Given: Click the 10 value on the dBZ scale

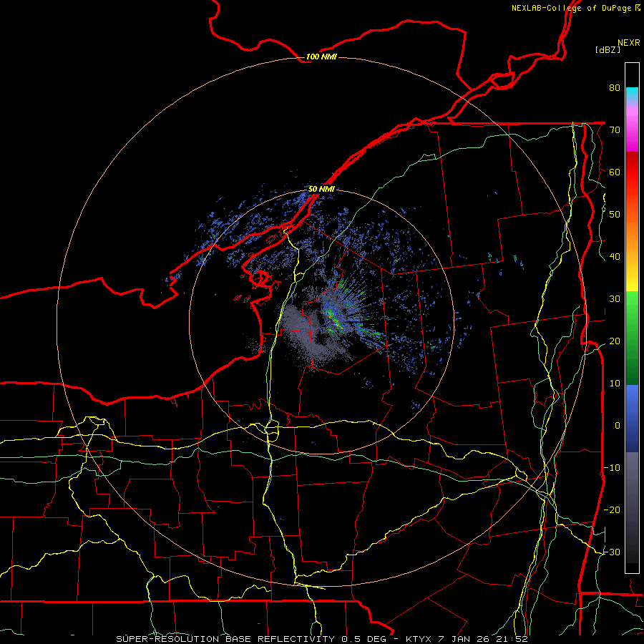Looking at the screenshot, I should point(615,384).
